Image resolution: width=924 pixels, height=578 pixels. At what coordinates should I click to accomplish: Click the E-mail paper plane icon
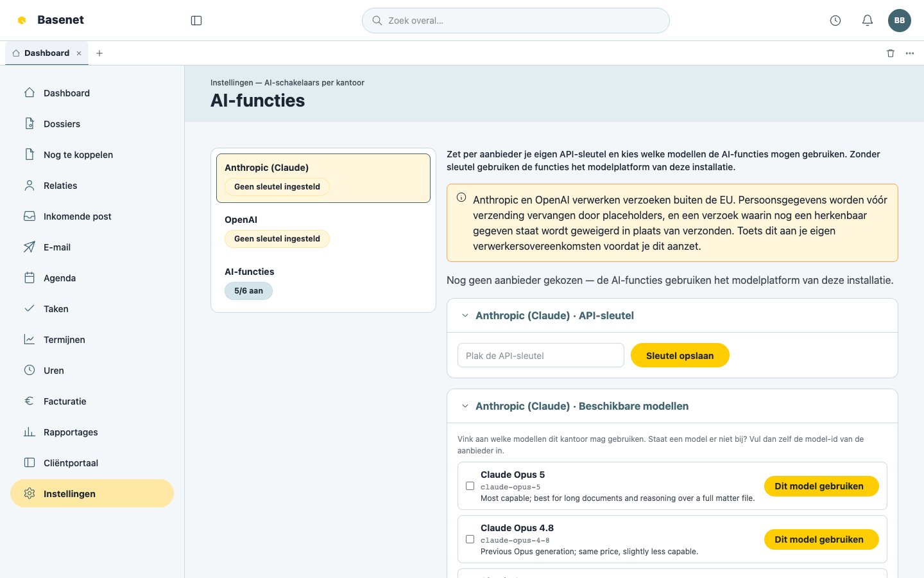point(30,247)
